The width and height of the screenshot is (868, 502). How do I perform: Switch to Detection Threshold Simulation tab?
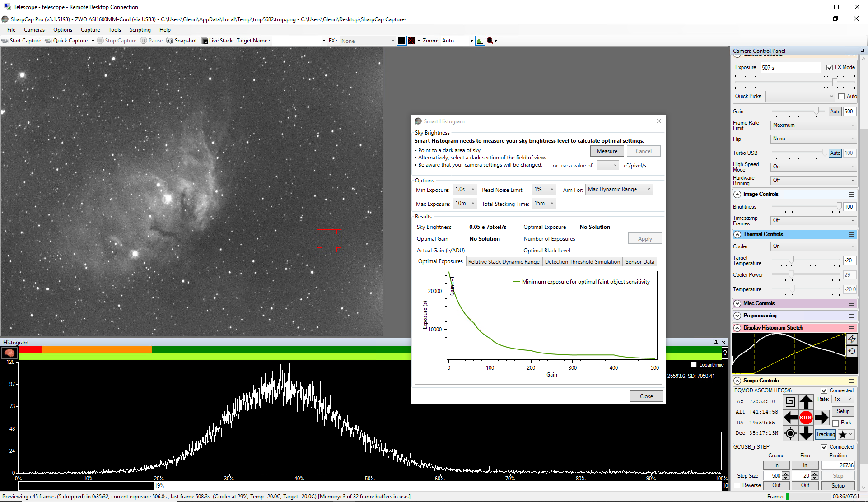tap(582, 262)
